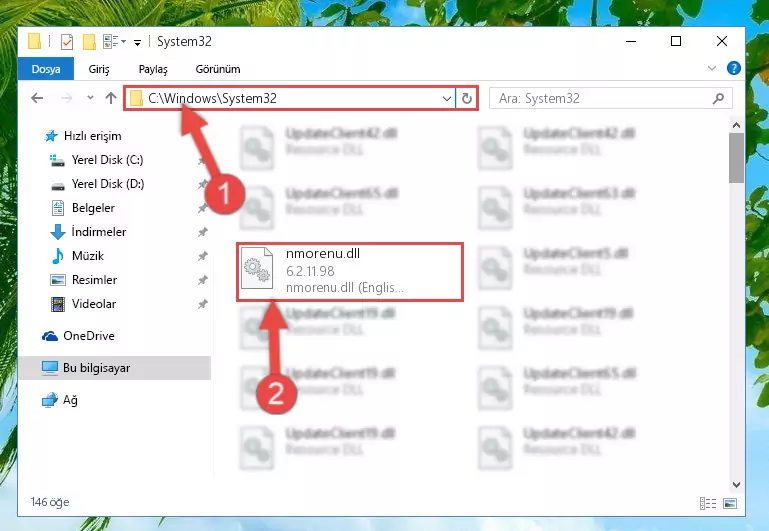Image resolution: width=769 pixels, height=531 pixels.
Task: Switch to details view in status bar
Action: tap(708, 504)
